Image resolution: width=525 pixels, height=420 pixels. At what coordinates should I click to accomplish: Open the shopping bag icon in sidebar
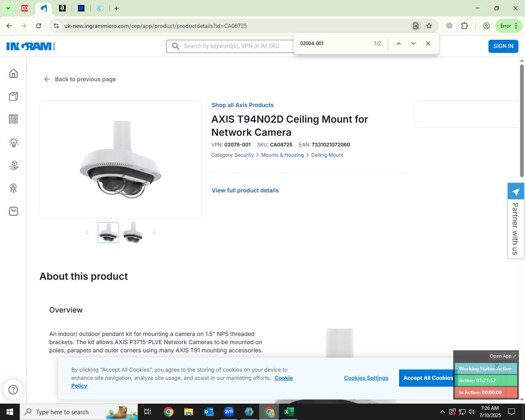14,211
